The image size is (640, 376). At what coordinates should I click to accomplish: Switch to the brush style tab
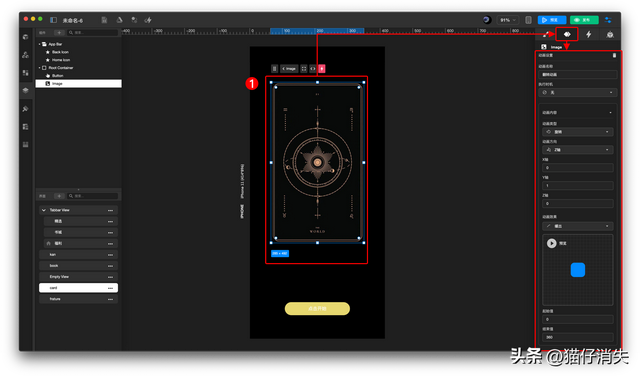[x=546, y=35]
